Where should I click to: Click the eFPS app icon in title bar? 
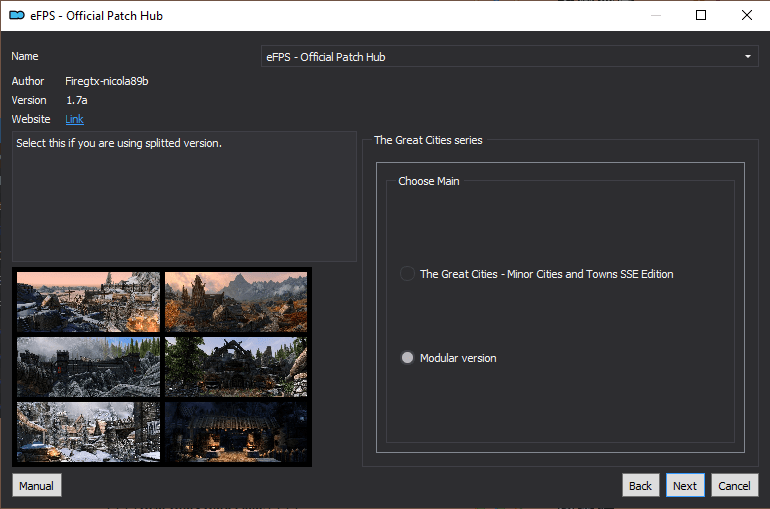click(x=17, y=15)
